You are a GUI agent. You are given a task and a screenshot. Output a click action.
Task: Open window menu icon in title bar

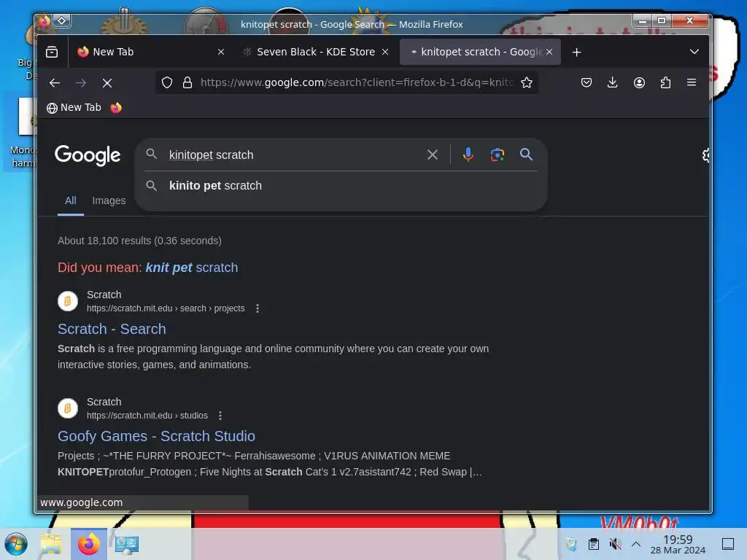44,21
